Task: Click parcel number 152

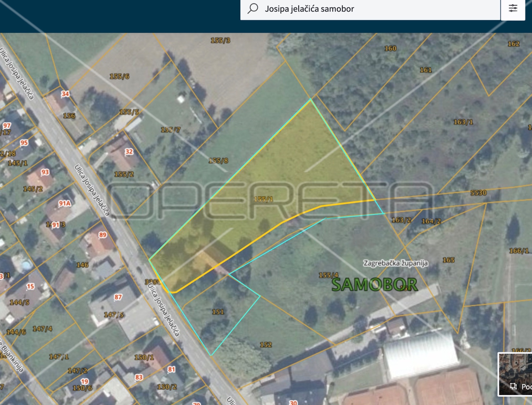Action: 266,345
